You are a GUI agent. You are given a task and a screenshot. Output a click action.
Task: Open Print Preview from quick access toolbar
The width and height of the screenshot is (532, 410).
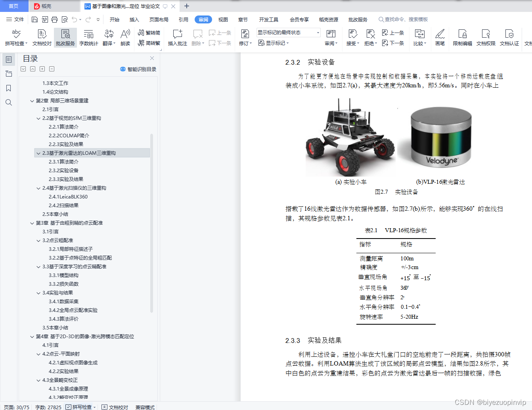[64, 19]
